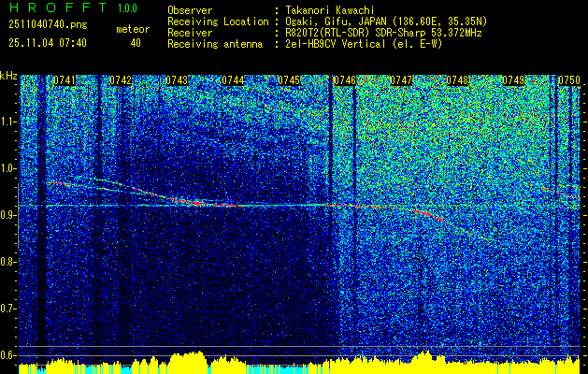Click the 0750 time marker

coord(568,80)
